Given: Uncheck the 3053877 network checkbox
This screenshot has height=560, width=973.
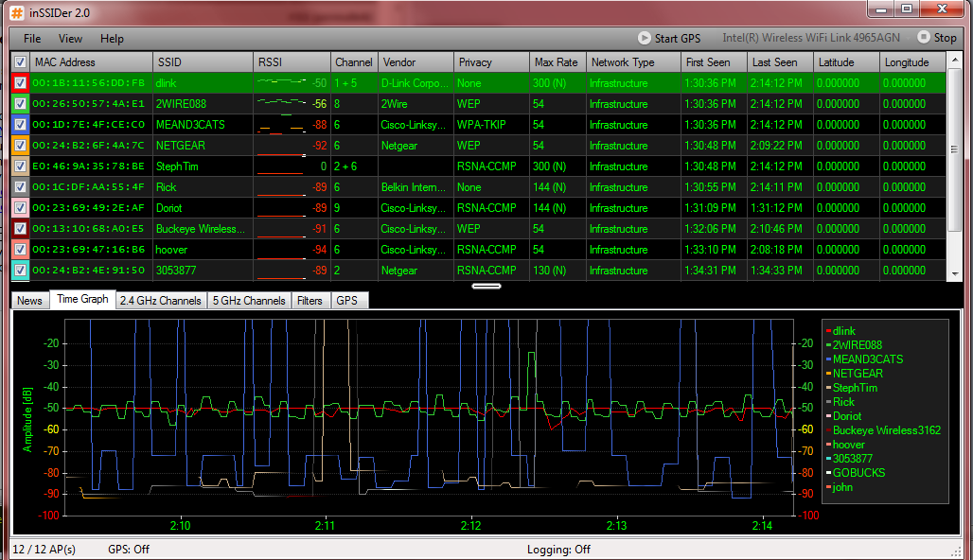Looking at the screenshot, I should tap(20, 271).
